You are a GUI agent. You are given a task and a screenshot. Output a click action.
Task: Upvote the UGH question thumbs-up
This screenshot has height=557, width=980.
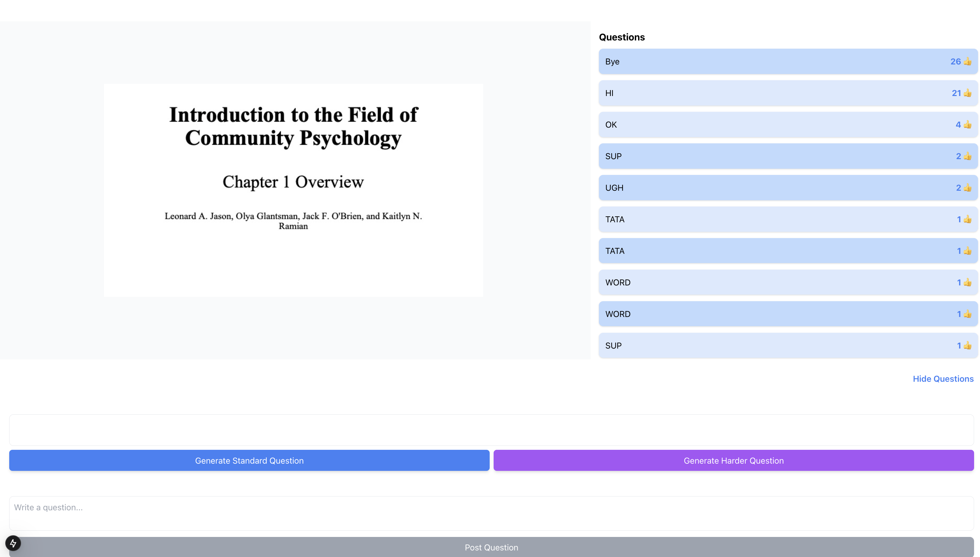pyautogui.click(x=967, y=188)
